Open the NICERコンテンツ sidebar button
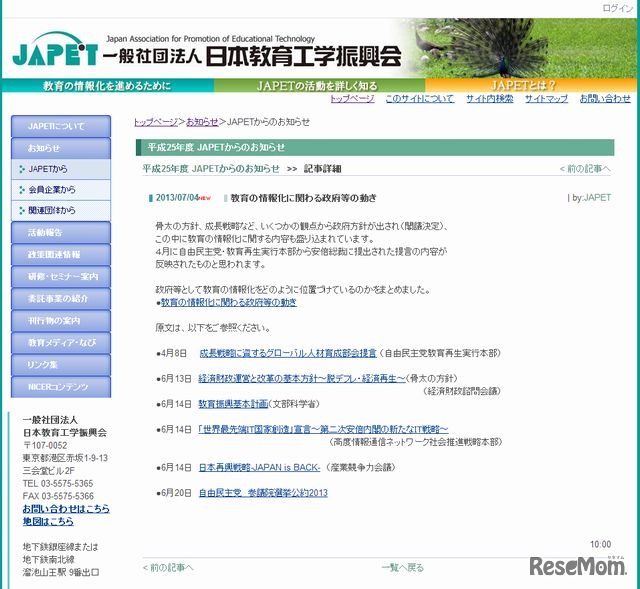 [x=61, y=387]
